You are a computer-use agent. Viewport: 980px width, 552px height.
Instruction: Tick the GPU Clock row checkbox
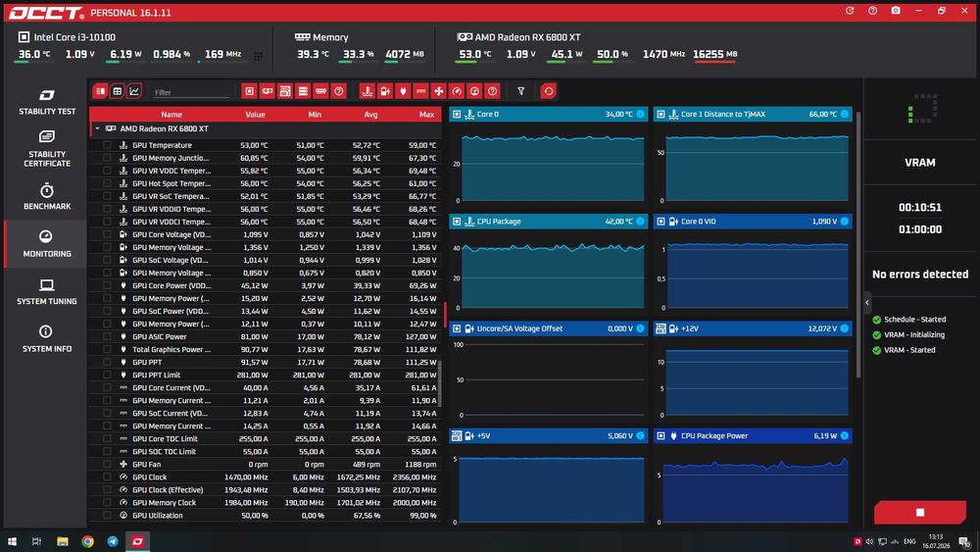pyautogui.click(x=107, y=477)
